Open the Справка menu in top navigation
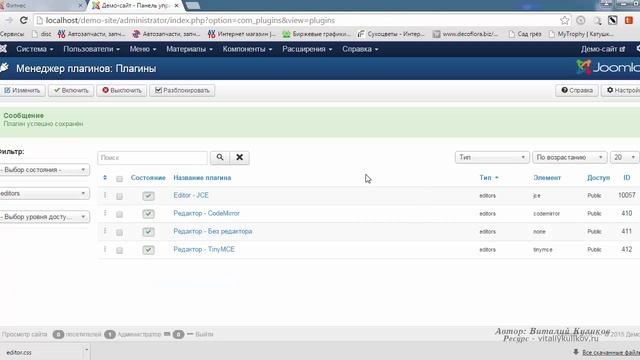 [x=360, y=49]
